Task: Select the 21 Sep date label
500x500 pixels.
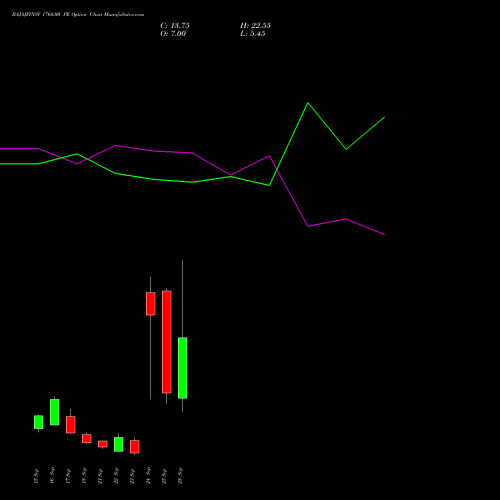Action: 100,476
